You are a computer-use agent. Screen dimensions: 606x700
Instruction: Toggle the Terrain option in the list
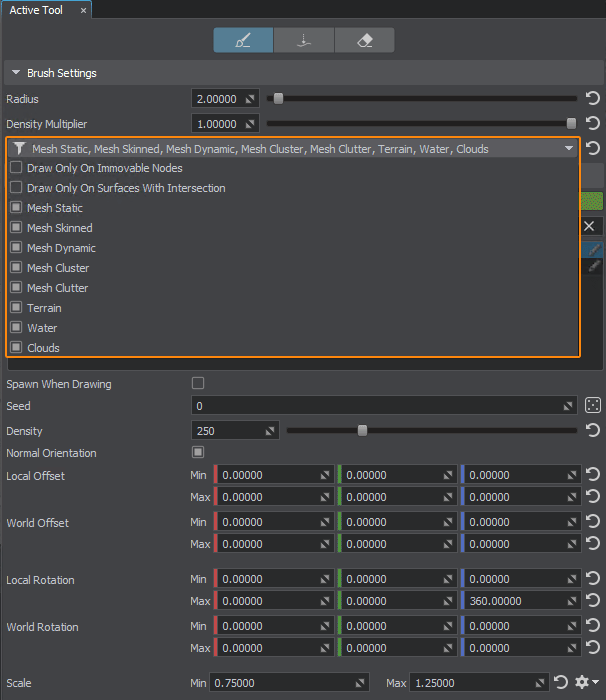point(16,308)
